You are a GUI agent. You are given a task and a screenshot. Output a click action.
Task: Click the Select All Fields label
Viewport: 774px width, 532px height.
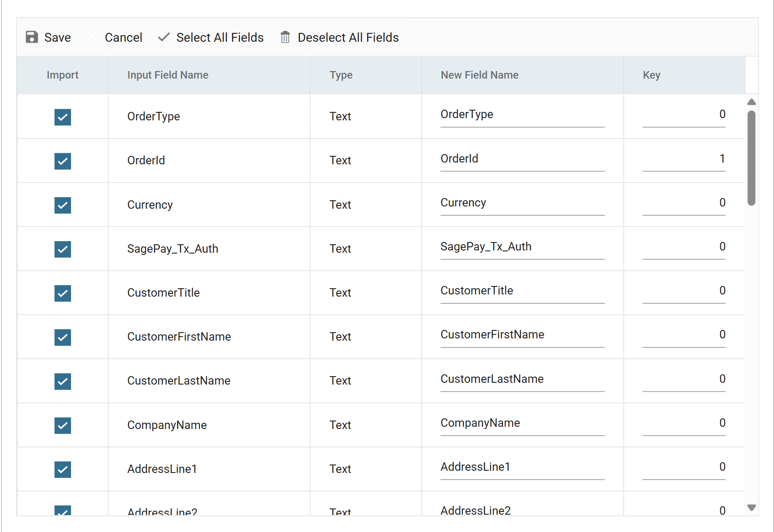pos(220,37)
